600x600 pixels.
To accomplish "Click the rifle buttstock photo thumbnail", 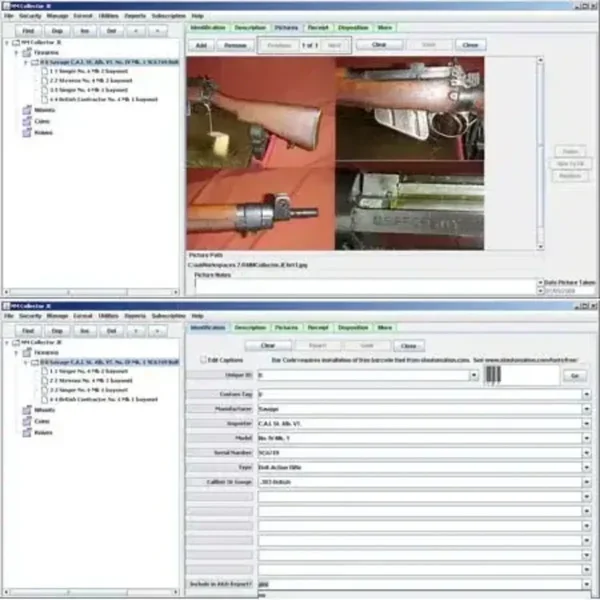I will point(260,109).
